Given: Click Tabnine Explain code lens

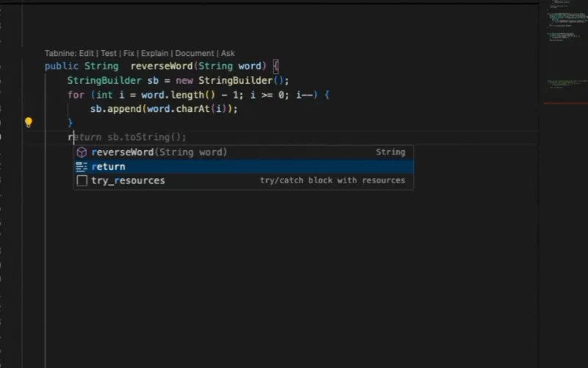Looking at the screenshot, I should (154, 53).
